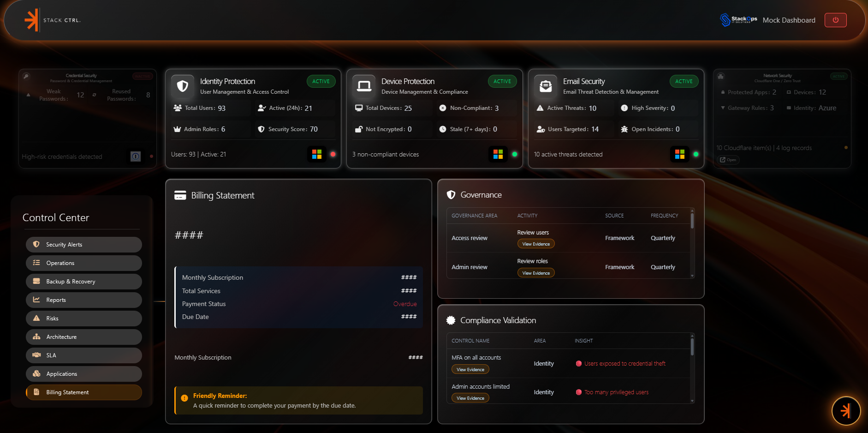The image size is (868, 433).
Task: Click the Billing Statement card icon
Action: pos(180,195)
